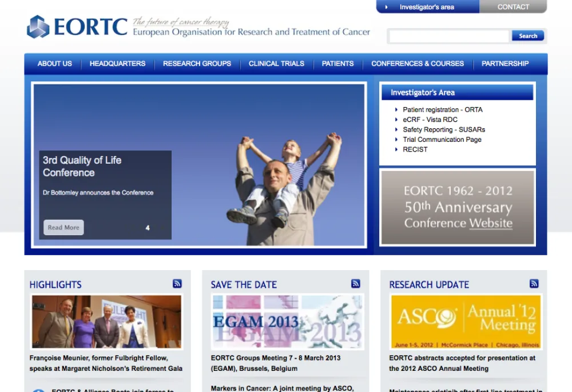Open eCRF - Vista RDC link
Screen dimensions: 572x392
[x=430, y=120]
